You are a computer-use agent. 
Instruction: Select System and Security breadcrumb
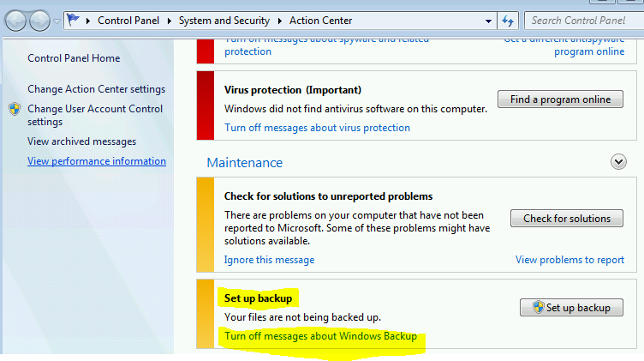pos(224,20)
